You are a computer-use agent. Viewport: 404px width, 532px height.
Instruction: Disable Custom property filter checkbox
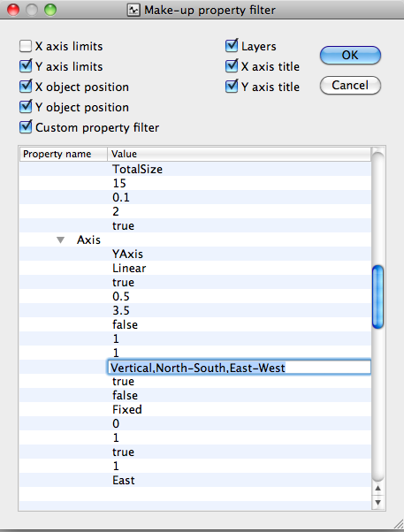pos(26,127)
